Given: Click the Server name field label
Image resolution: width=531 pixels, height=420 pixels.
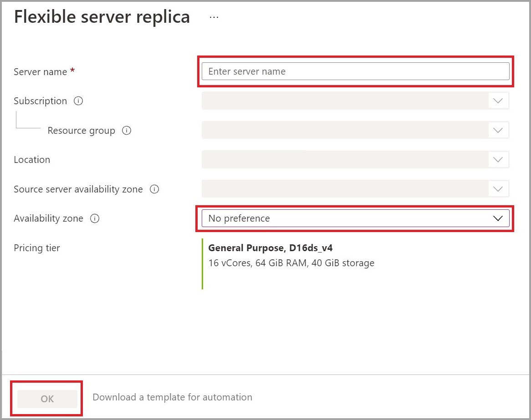Looking at the screenshot, I should (40, 71).
